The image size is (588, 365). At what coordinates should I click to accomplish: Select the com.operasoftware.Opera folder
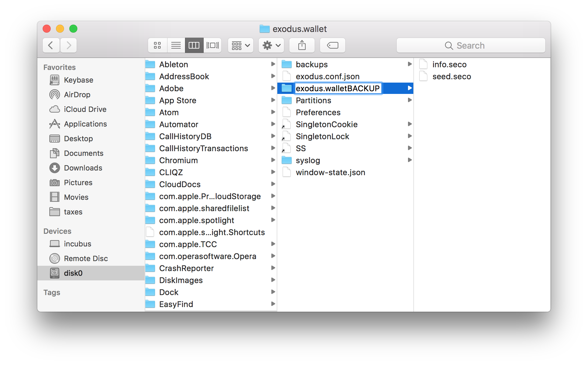click(x=211, y=256)
